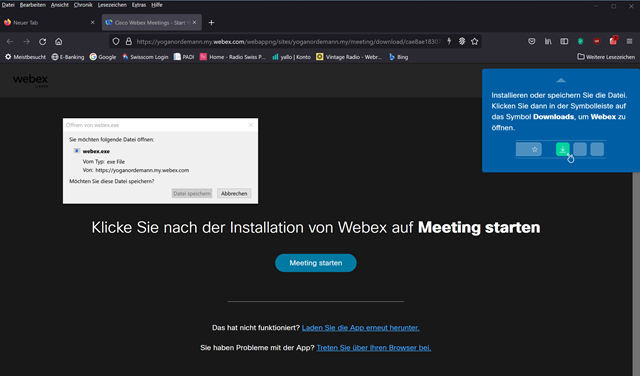This screenshot has height=376, width=640.
Task: Open tracking protection shield in address bar
Action: (116, 42)
